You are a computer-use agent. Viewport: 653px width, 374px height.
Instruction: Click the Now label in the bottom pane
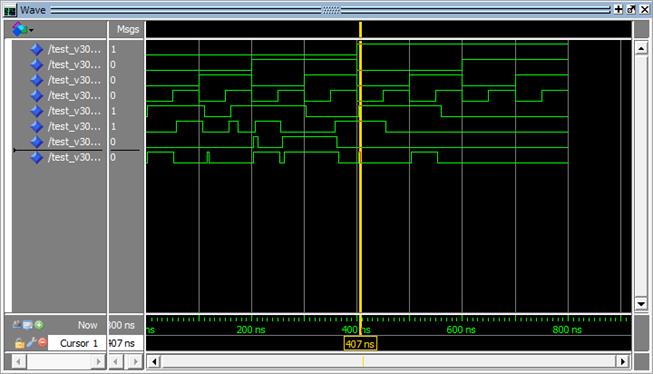(87, 325)
